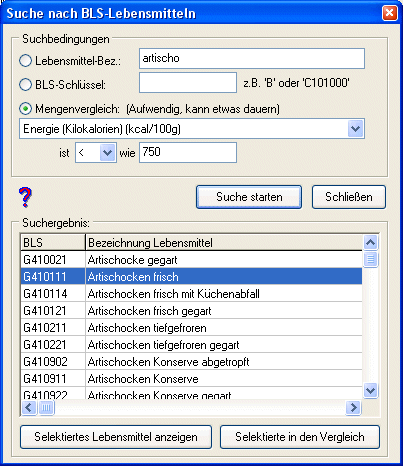Open the Energie (Kilokalorien) nutrient dropdown
This screenshot has width=403, height=466.
355,129
